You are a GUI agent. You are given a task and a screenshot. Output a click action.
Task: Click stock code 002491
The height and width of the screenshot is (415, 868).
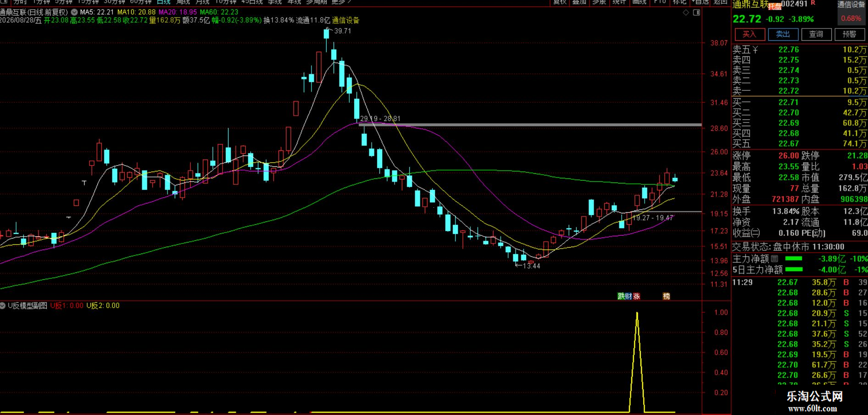click(794, 4)
